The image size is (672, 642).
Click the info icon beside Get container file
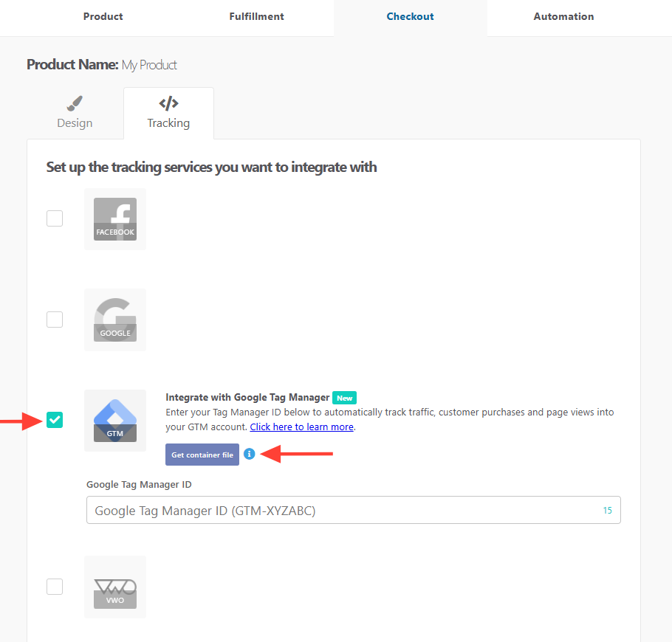(x=249, y=455)
